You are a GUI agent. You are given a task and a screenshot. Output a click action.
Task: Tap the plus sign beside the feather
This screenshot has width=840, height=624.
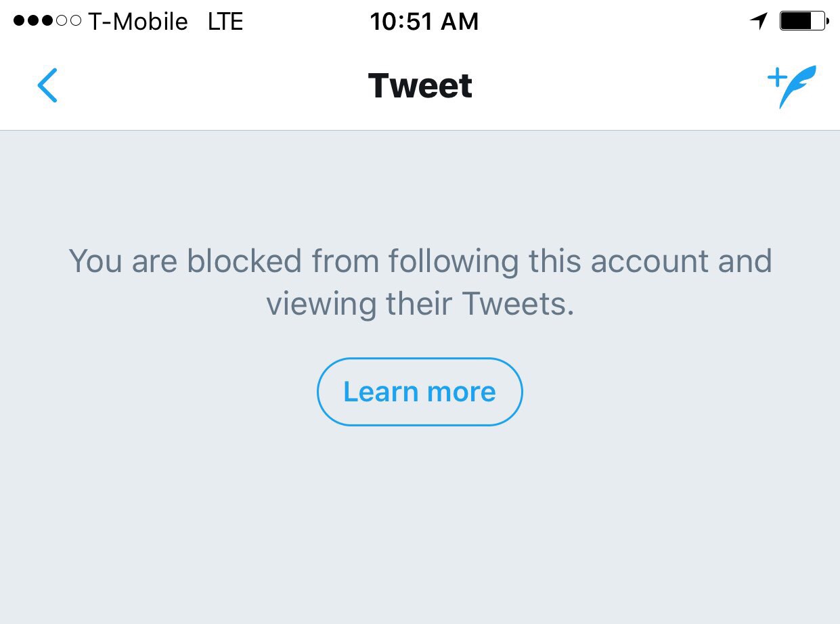point(776,78)
